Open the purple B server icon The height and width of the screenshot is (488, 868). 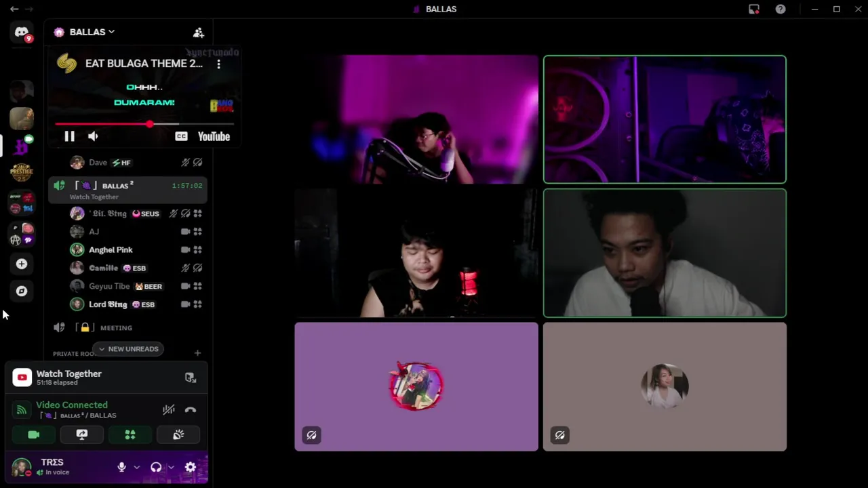22,144
